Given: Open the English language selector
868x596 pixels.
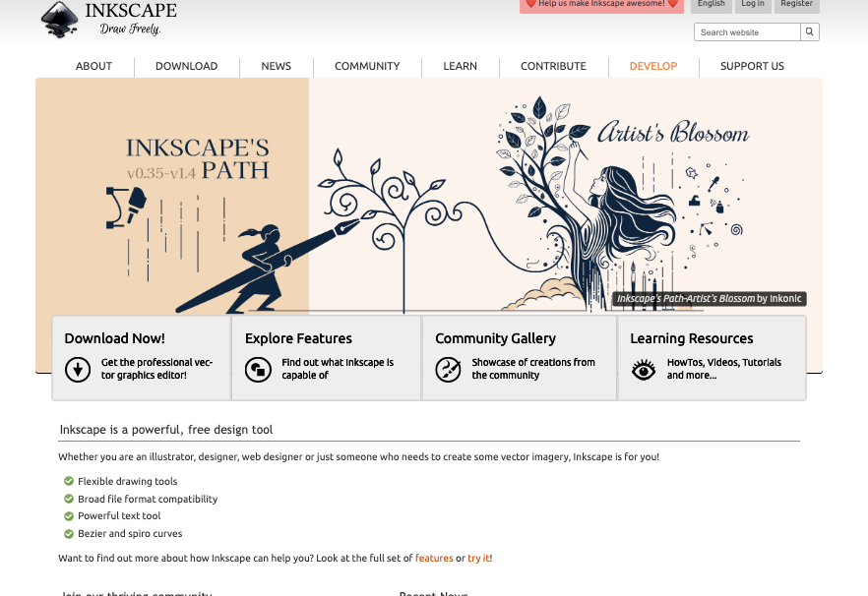Looking at the screenshot, I should (x=712, y=5).
